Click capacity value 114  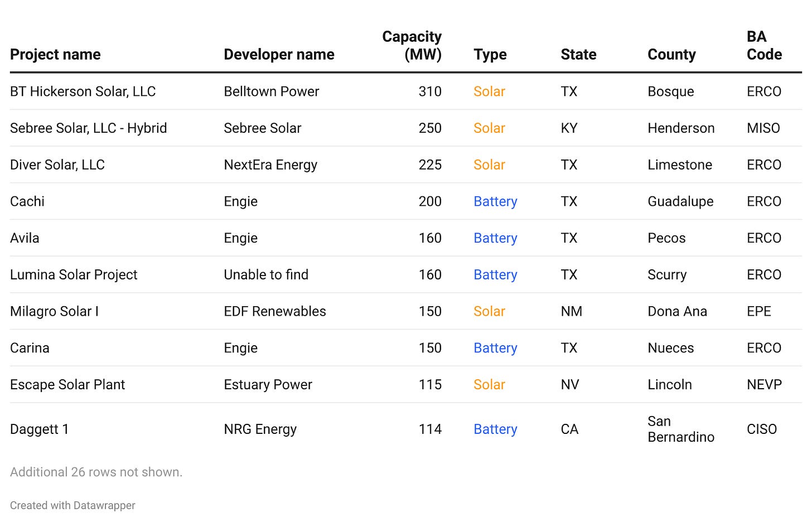pos(430,429)
